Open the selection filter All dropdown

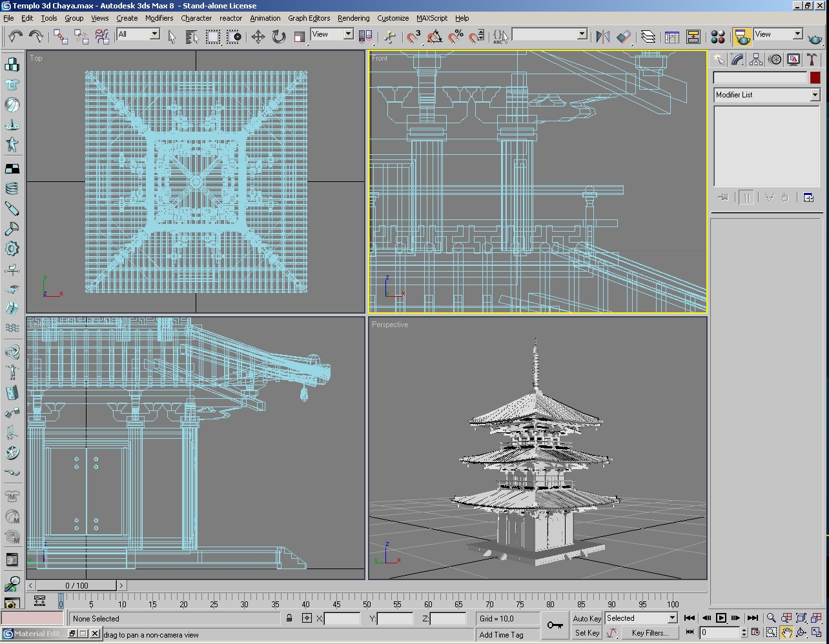[x=138, y=34]
